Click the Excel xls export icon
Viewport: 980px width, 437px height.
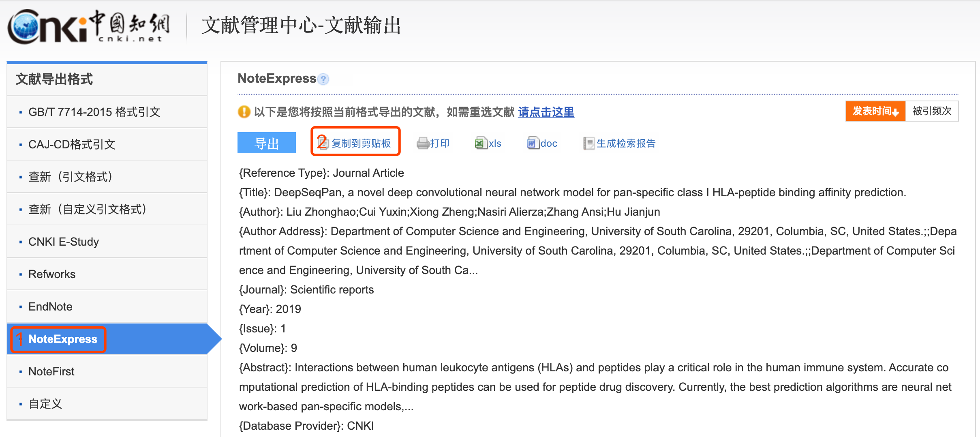click(481, 143)
